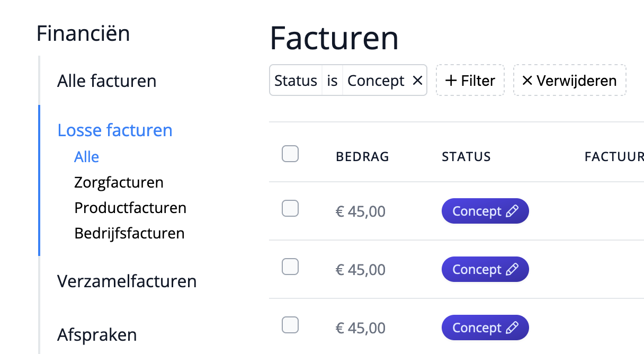Tick the checkbox of the bottom invoice row
This screenshot has width=644, height=354.
point(290,325)
